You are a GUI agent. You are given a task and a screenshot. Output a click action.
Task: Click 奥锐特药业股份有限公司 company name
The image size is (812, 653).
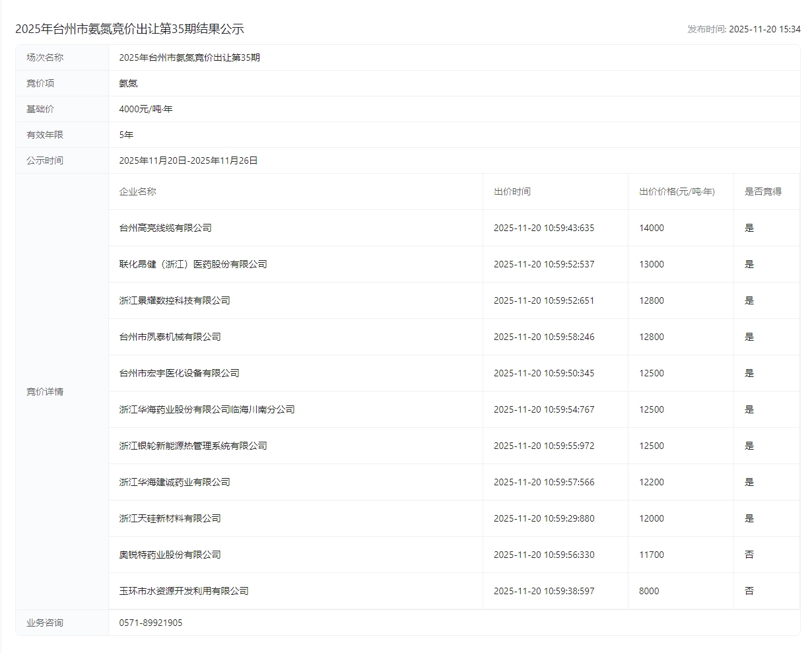(170, 555)
